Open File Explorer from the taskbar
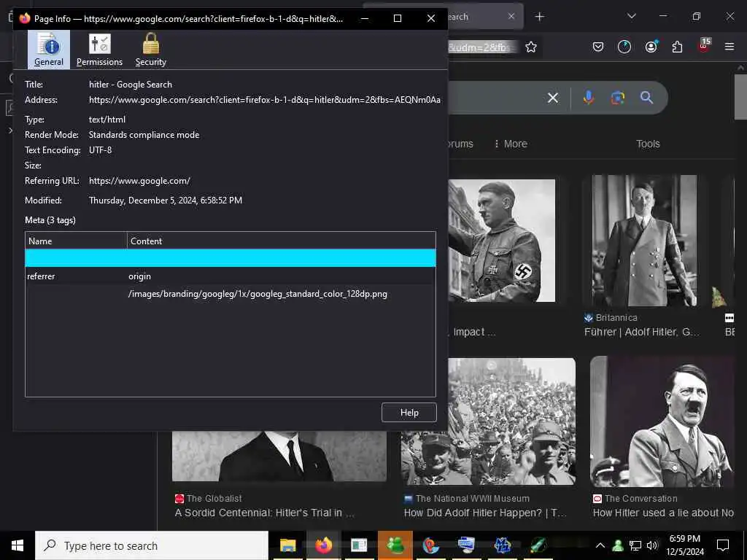 (x=287, y=545)
